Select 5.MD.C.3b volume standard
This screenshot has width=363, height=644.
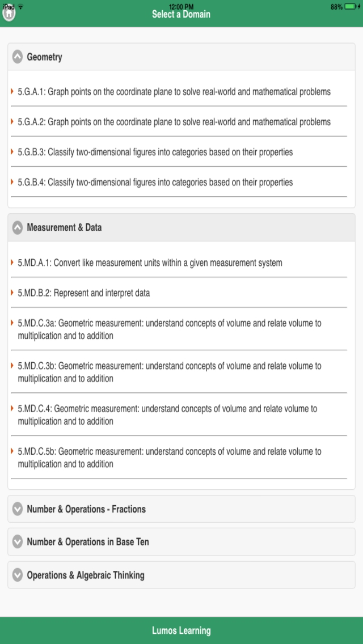169,372
